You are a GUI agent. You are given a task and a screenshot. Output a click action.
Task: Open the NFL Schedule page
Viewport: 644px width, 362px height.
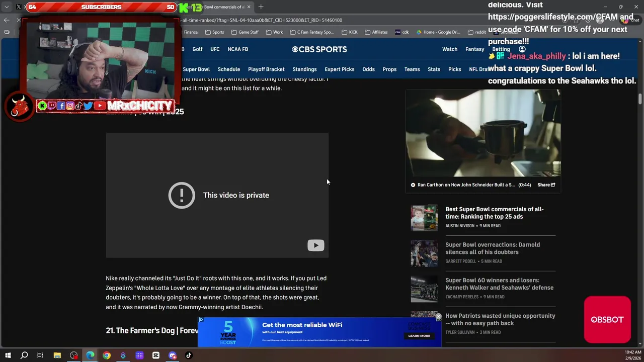[228, 69]
